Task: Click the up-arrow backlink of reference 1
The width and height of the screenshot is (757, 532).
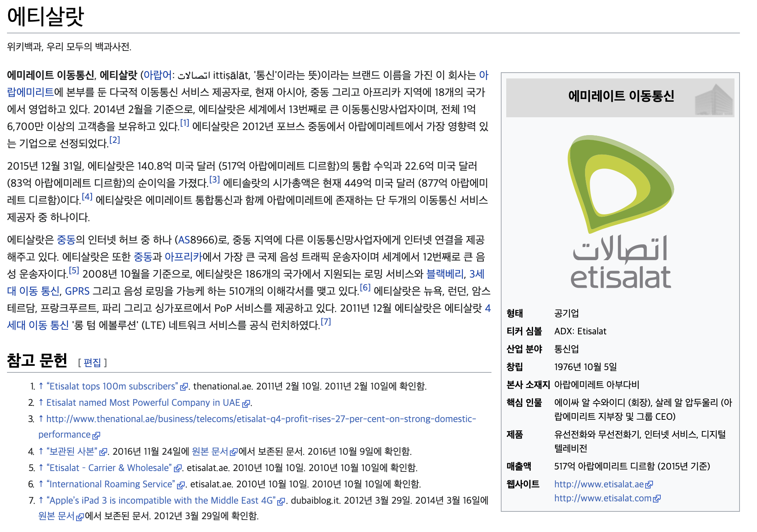Action: (x=41, y=386)
